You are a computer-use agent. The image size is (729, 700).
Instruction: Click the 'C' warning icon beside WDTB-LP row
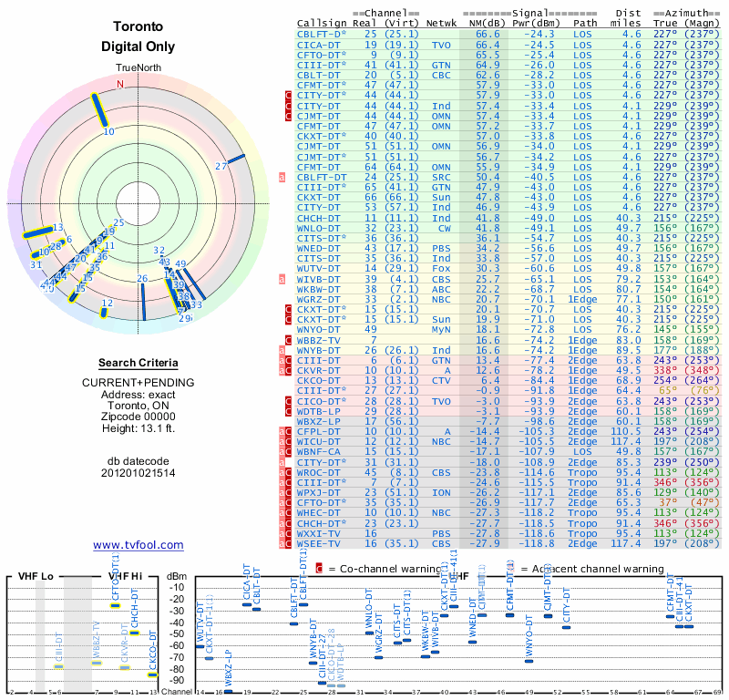click(x=289, y=412)
